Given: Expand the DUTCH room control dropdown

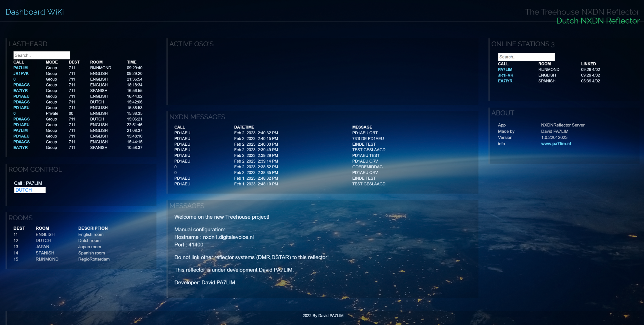Looking at the screenshot, I should pyautogui.click(x=30, y=190).
